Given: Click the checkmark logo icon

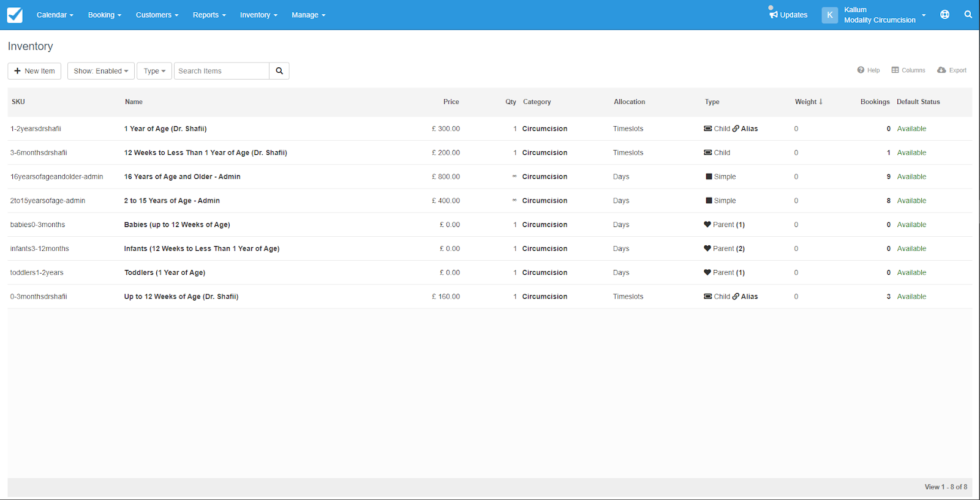Looking at the screenshot, I should (x=15, y=15).
